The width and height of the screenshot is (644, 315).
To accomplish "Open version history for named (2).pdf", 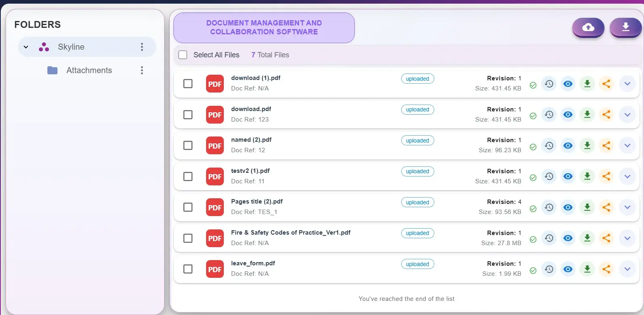I will point(549,145).
